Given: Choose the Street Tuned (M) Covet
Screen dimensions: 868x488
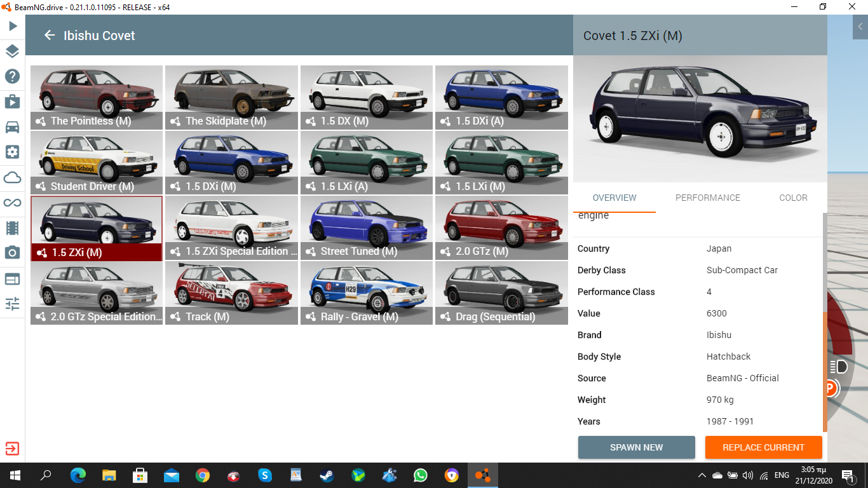Looking at the screenshot, I should tap(367, 228).
